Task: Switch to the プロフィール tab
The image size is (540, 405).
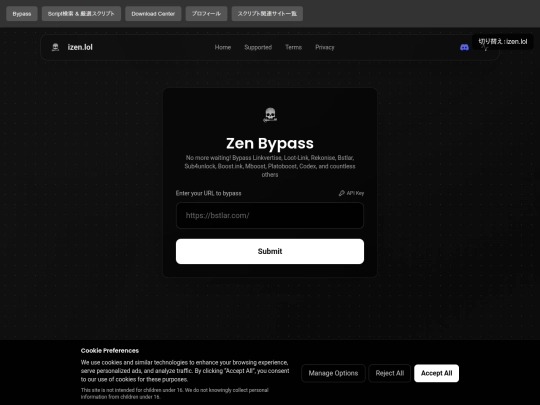Action: pos(206,14)
